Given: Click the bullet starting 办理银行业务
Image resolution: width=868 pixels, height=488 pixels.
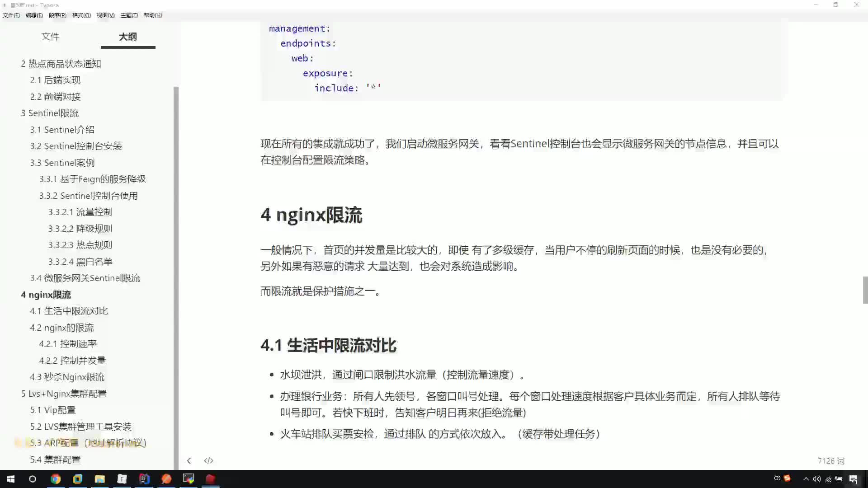Looking at the screenshot, I should 530,404.
